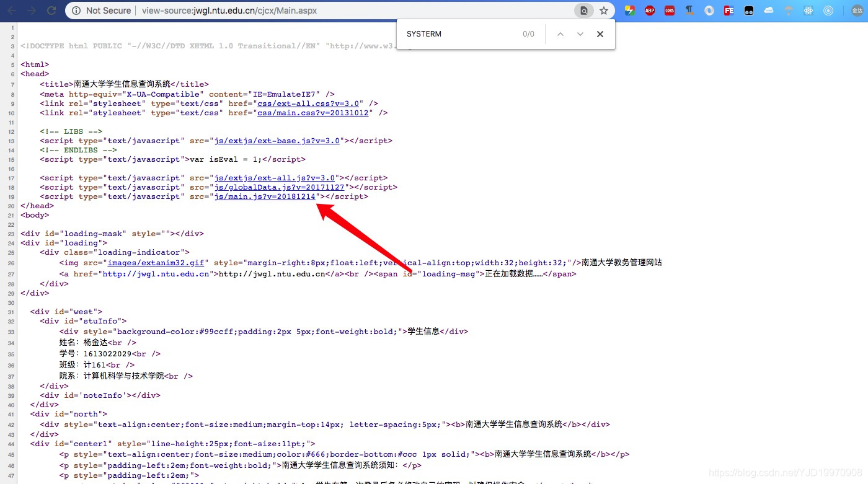Reload the page with the refresh icon
This screenshot has height=484, width=868.
pos(51,11)
